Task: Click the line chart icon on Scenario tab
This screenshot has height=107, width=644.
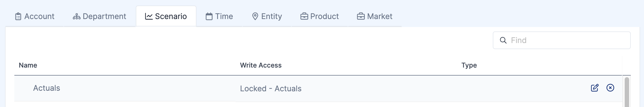Action: [149, 17]
